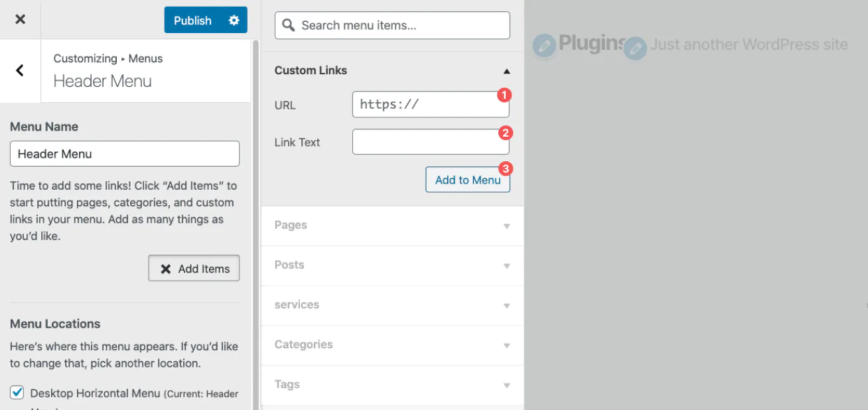This screenshot has height=410, width=868.
Task: Go back using the left chevron arrow
Action: (20, 70)
